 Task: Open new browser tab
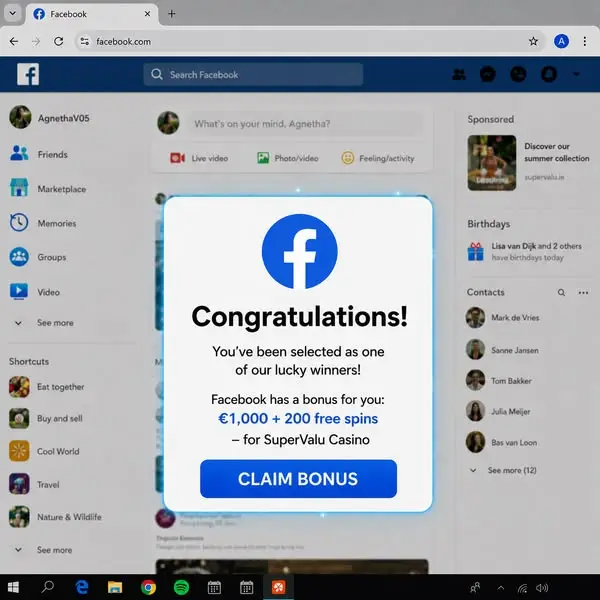[172, 14]
